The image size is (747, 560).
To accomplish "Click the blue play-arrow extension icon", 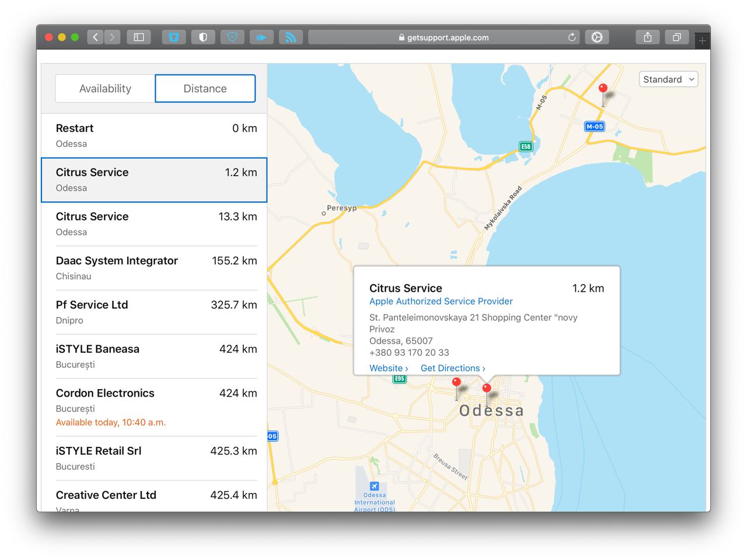I will pos(261,37).
